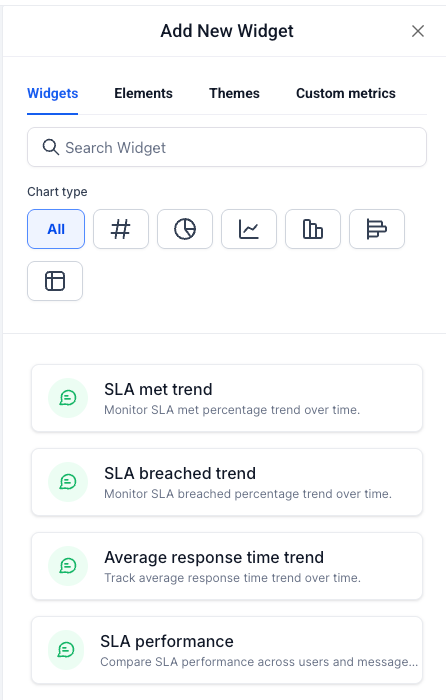Screen dimensions: 446x700
Task: Select the line chart type filter
Action: tap(249, 229)
